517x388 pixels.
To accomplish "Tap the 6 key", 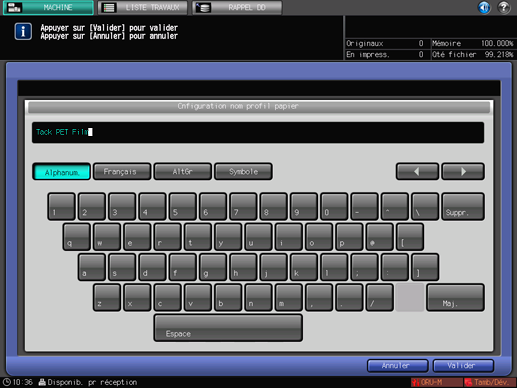I will pyautogui.click(x=213, y=206).
